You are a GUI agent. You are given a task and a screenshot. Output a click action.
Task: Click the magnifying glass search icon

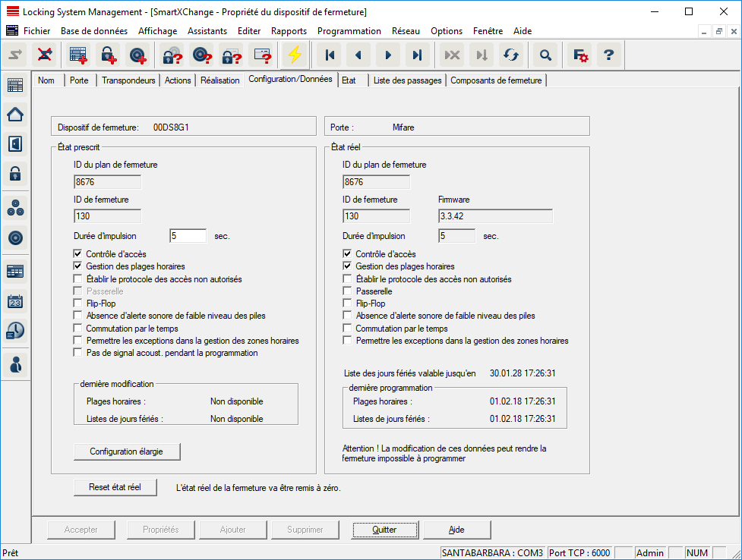click(x=545, y=55)
